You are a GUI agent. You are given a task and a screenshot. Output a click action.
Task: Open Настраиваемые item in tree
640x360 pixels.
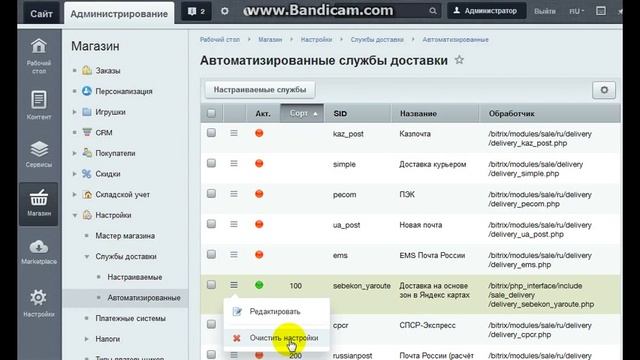pos(135,277)
